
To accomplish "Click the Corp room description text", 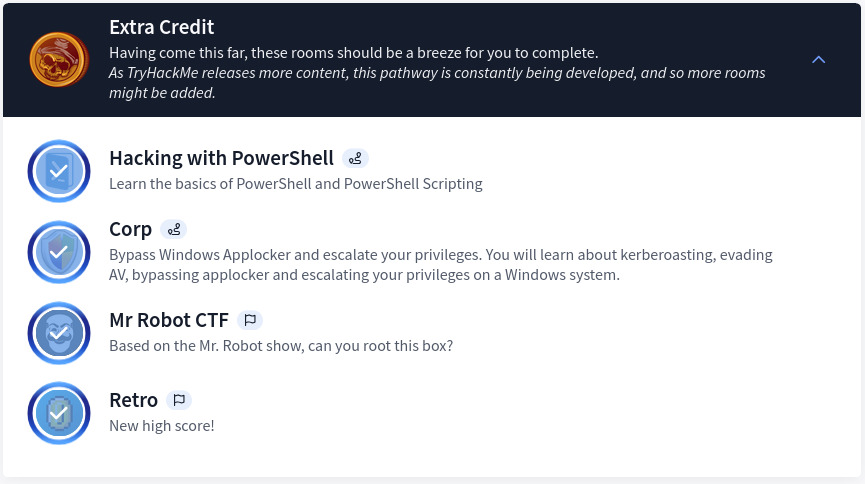I will [440, 265].
